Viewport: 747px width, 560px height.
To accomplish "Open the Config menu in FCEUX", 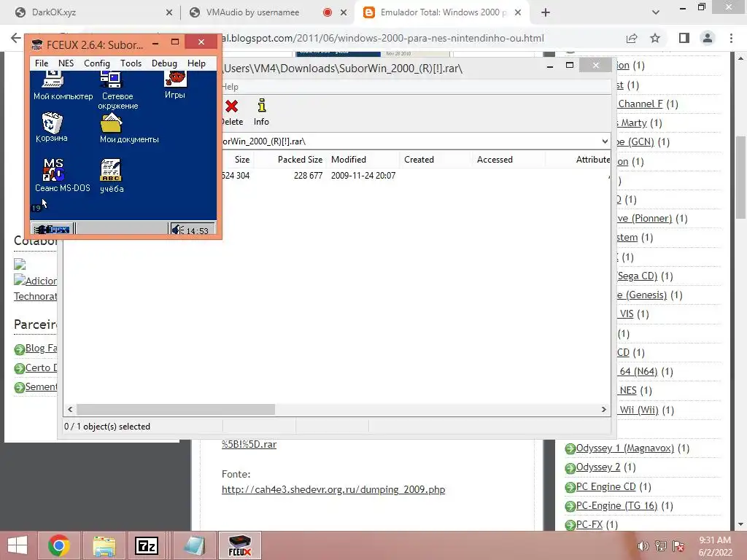I will point(97,63).
